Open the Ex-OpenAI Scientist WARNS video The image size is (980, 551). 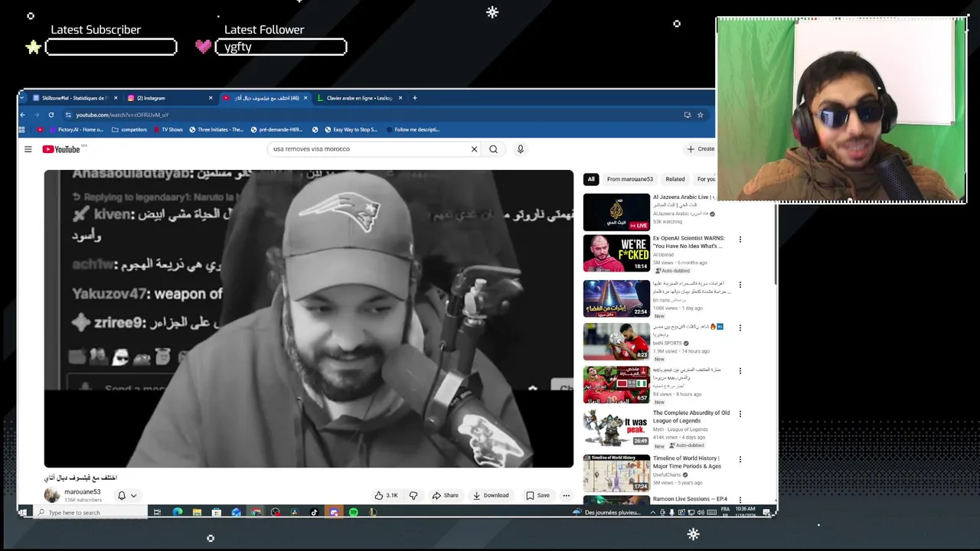[616, 253]
